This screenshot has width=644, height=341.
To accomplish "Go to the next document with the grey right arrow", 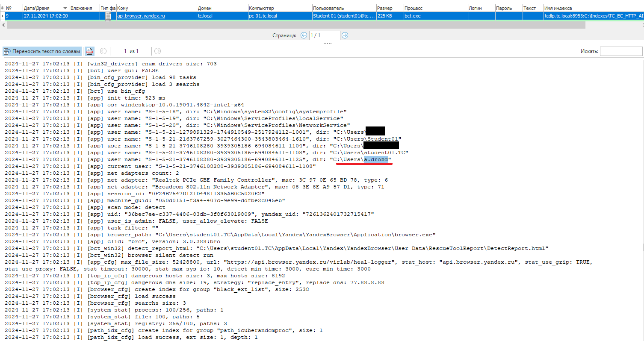I will coord(157,51).
